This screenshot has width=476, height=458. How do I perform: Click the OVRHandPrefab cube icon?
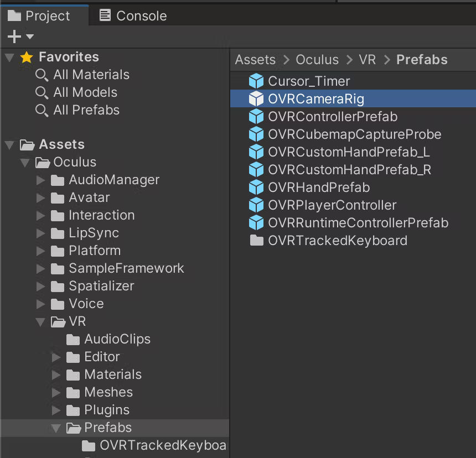click(256, 187)
